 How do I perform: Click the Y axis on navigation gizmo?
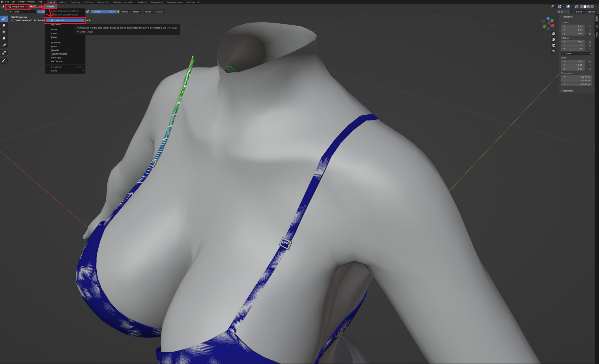pos(552,21)
